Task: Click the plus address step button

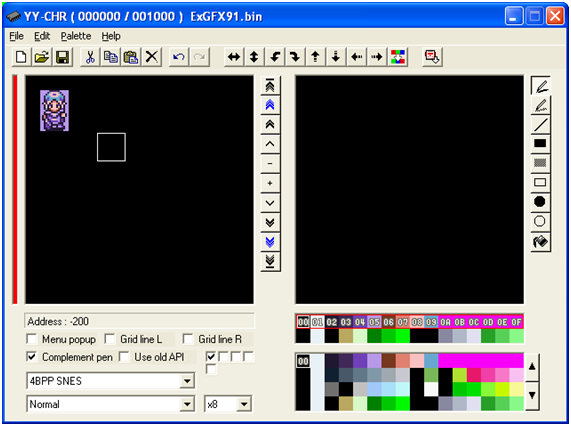Action: pyautogui.click(x=270, y=183)
